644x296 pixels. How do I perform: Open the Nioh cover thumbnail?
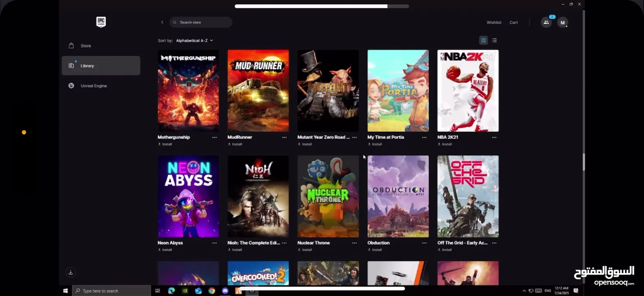[x=258, y=197]
